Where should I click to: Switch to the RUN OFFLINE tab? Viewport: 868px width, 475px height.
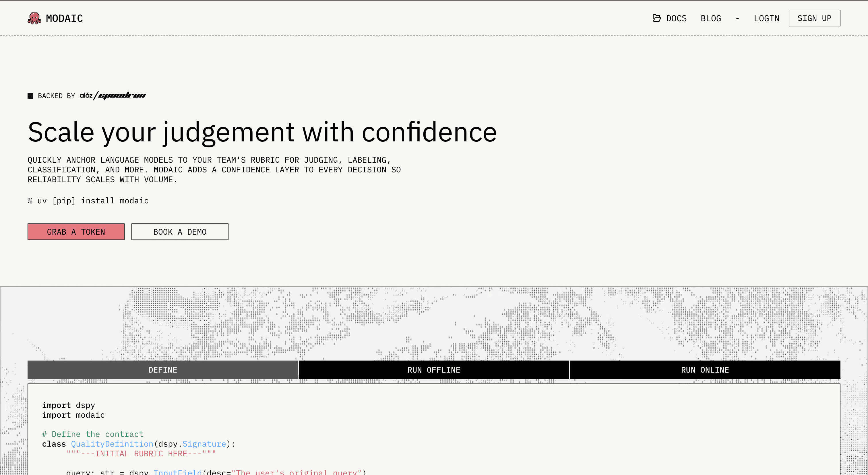coord(434,370)
